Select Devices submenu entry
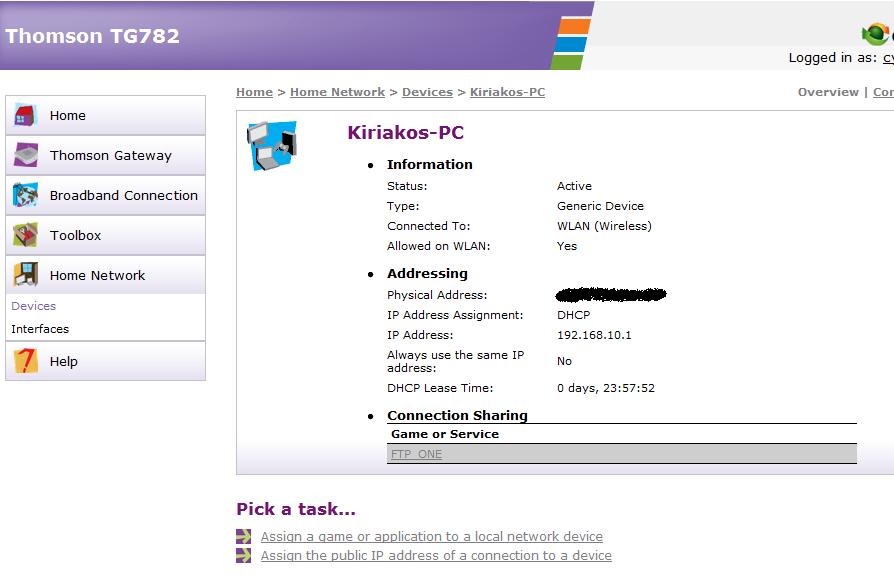The width and height of the screenshot is (894, 575). point(34,306)
